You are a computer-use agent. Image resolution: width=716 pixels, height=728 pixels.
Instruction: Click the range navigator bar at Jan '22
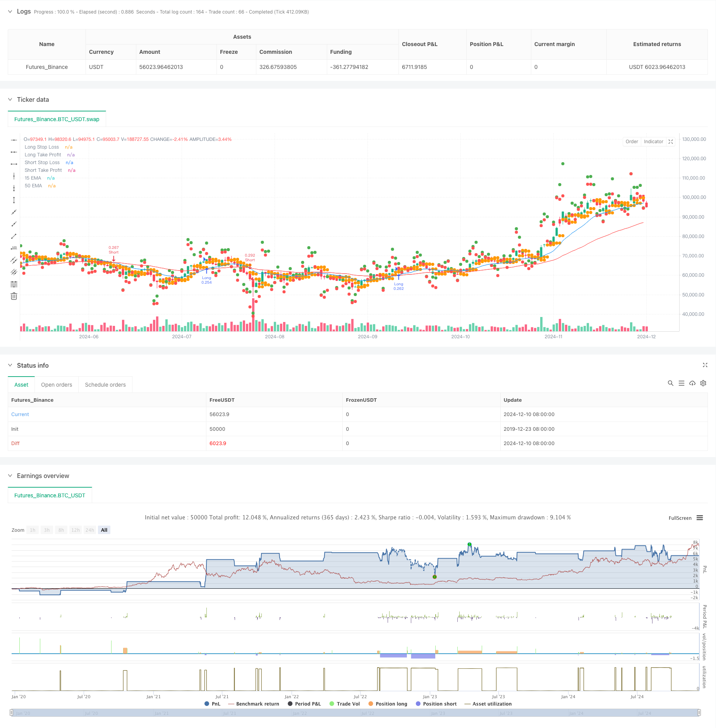click(x=300, y=713)
